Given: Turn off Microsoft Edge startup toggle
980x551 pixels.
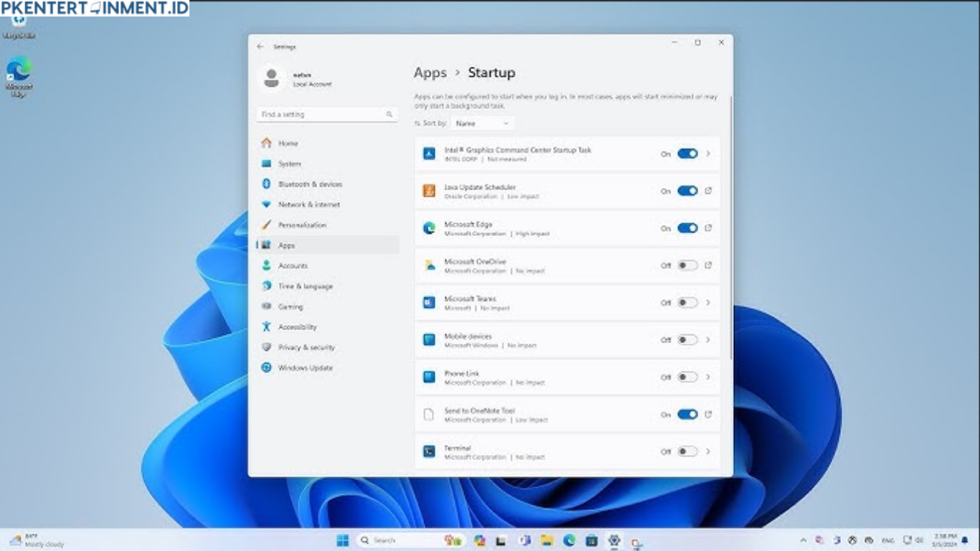Looking at the screenshot, I should pyautogui.click(x=687, y=228).
